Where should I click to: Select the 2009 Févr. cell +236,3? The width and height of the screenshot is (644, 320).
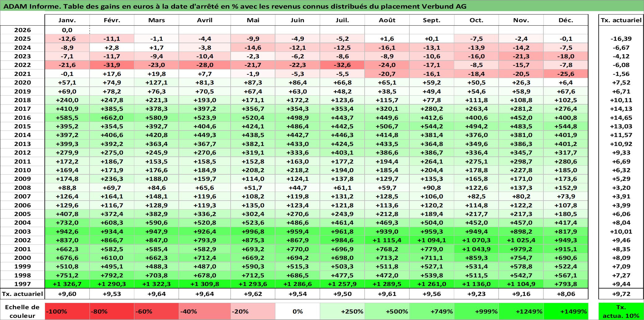(112, 179)
